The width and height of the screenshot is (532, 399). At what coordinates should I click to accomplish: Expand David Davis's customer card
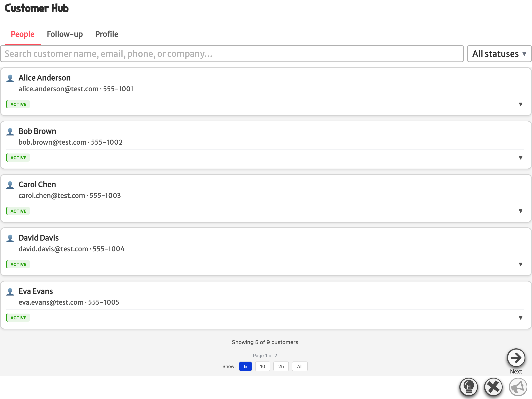pyautogui.click(x=520, y=265)
